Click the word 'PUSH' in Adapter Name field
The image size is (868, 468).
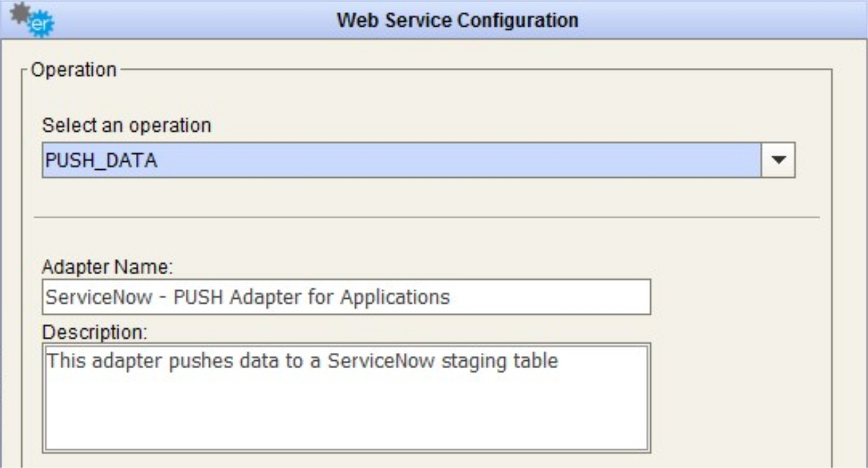click(198, 296)
